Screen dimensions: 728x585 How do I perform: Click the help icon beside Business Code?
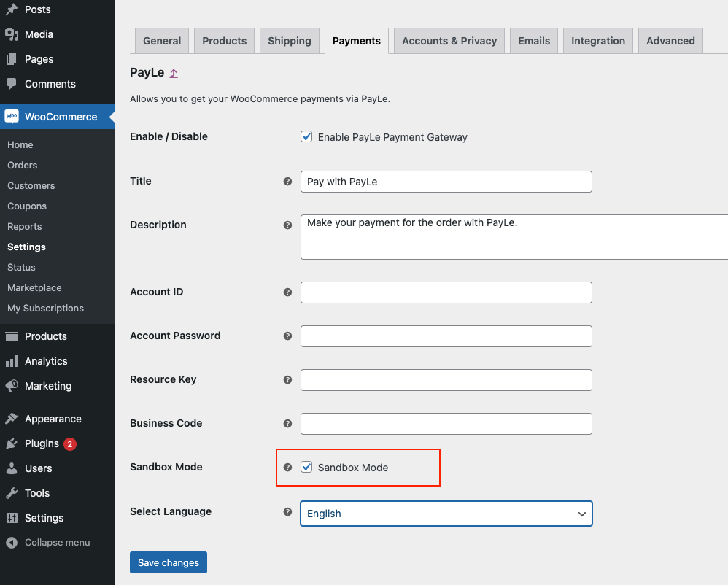(288, 423)
